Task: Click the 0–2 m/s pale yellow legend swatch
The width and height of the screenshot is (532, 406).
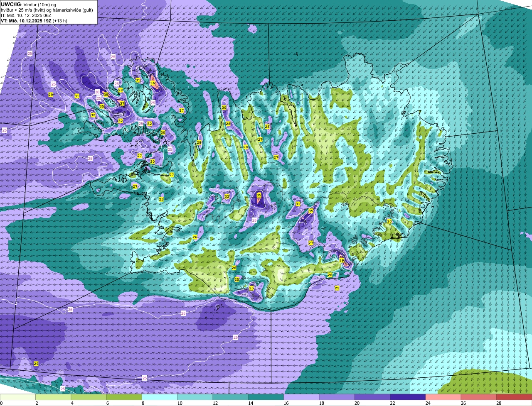Action: click(x=18, y=397)
